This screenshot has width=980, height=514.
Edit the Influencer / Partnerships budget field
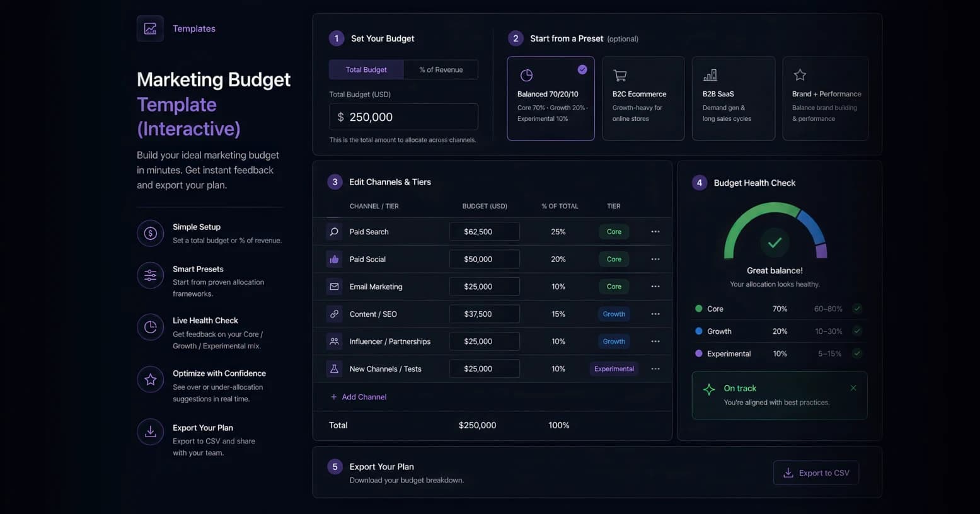(485, 341)
